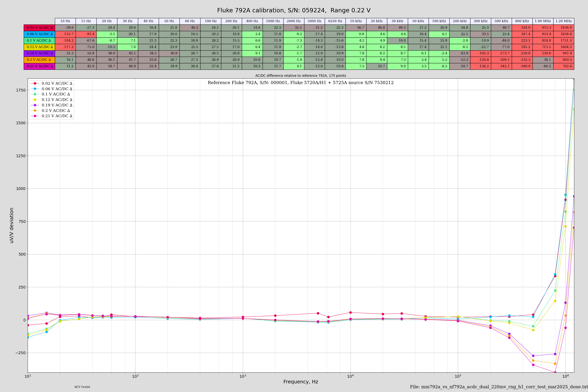588x392 pixels.
Task: Click the 10⁵ x-axis tick label
Action: point(458,376)
